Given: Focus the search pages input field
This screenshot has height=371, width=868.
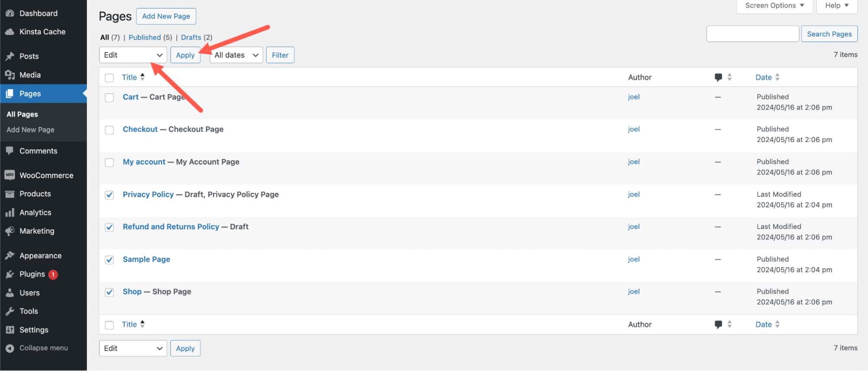Looking at the screenshot, I should pos(752,34).
